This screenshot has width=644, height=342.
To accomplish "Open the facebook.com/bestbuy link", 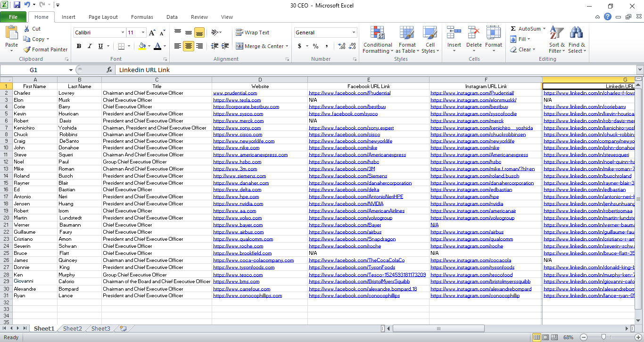I will point(347,107).
